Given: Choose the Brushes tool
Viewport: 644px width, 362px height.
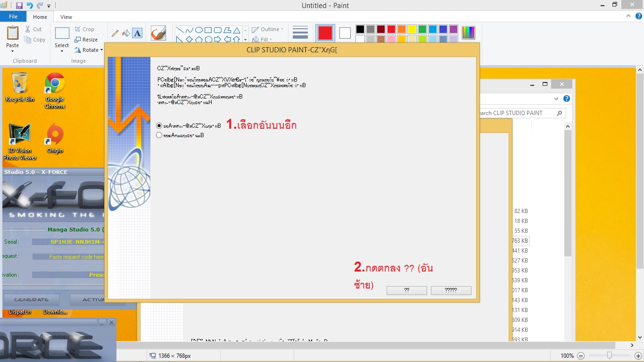Looking at the screenshot, I should [x=158, y=33].
